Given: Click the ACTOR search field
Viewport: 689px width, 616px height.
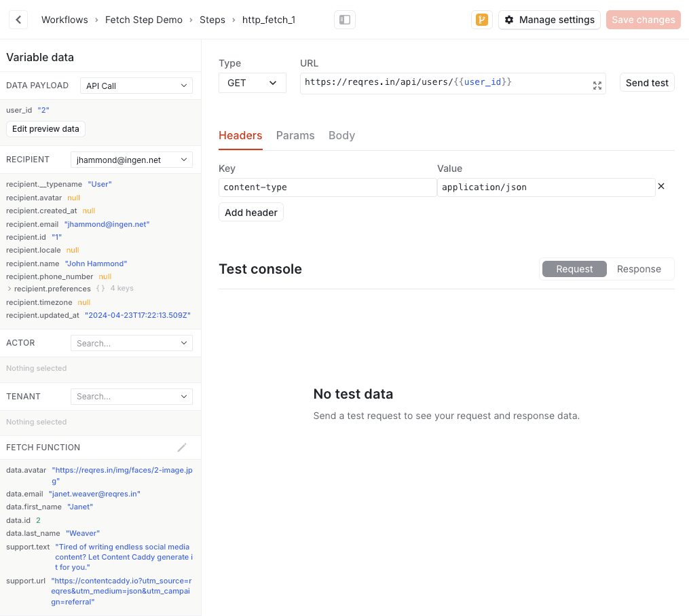Looking at the screenshot, I should [131, 343].
